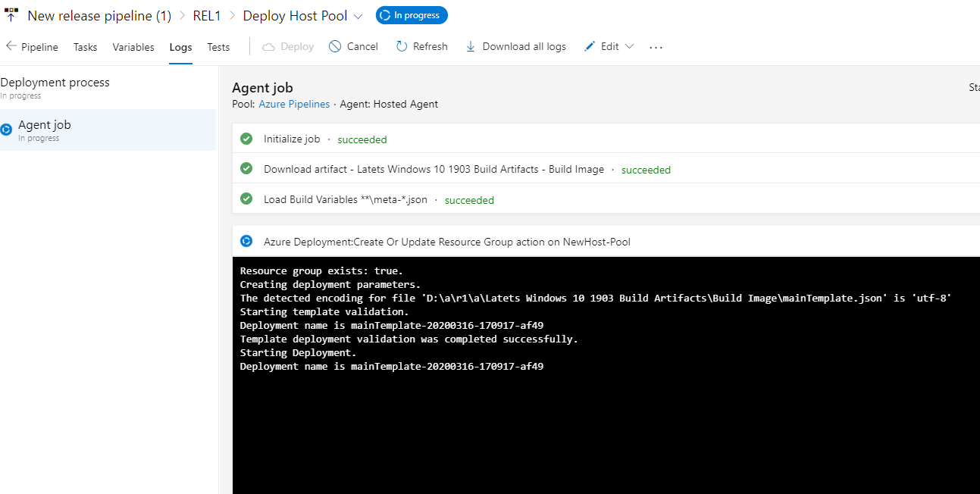Click the In progress status badge
The height and width of the screenshot is (494, 980).
click(412, 15)
